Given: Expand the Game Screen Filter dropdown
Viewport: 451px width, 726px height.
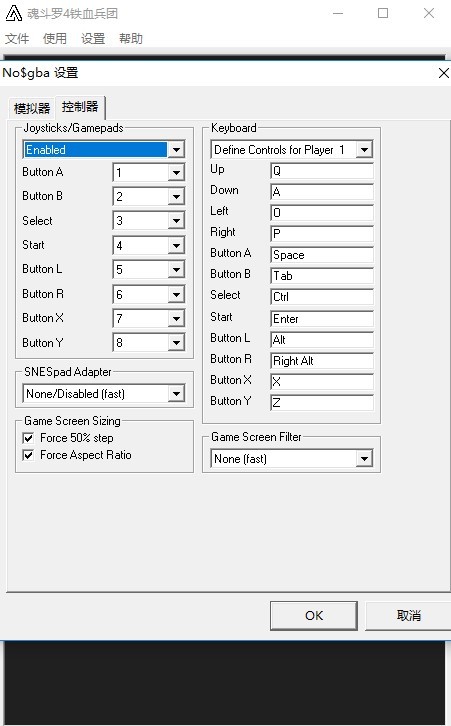Looking at the screenshot, I should tap(364, 459).
